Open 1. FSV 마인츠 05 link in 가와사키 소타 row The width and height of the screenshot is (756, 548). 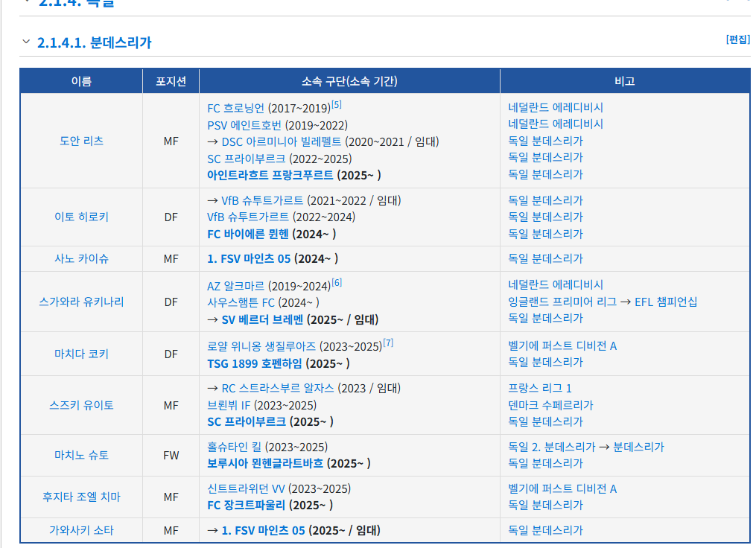[263, 531]
